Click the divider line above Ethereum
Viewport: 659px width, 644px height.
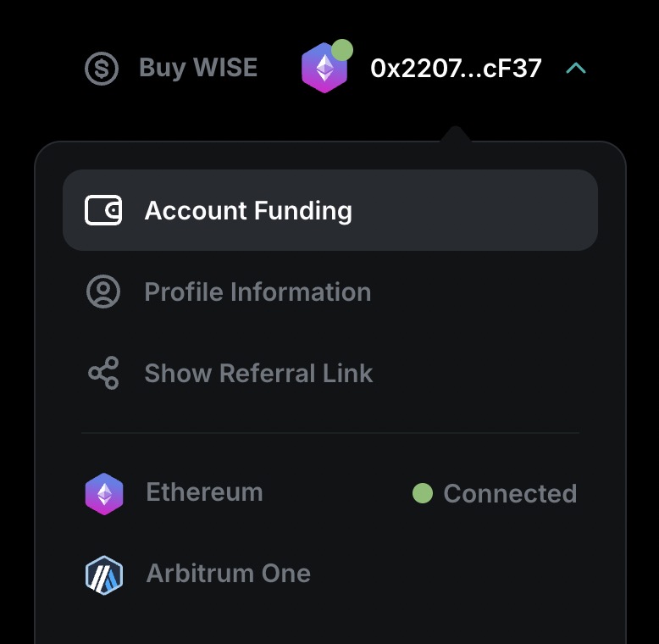330,433
